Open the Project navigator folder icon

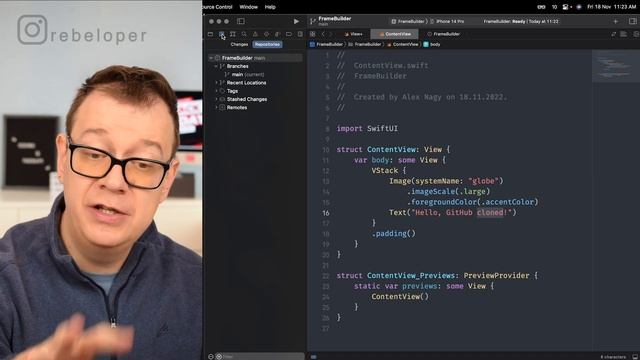coord(210,34)
